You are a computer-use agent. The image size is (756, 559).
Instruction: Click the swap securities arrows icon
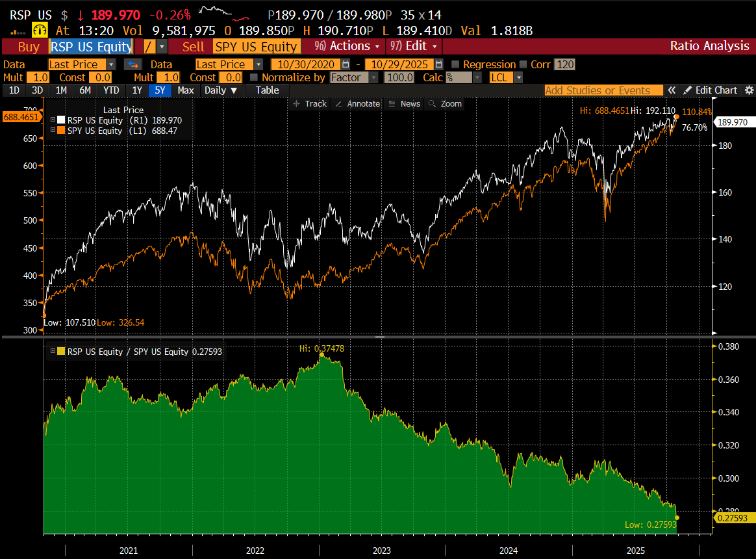133,65
